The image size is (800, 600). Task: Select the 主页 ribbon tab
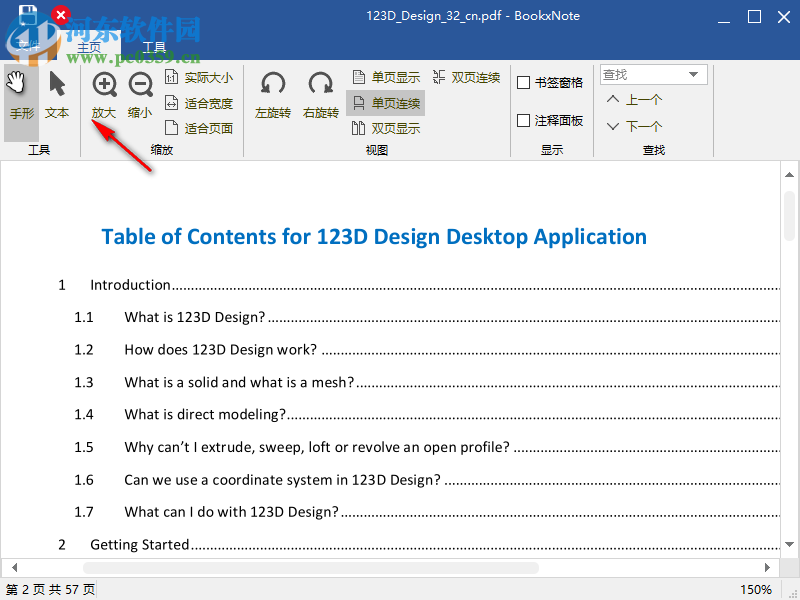[x=89, y=46]
